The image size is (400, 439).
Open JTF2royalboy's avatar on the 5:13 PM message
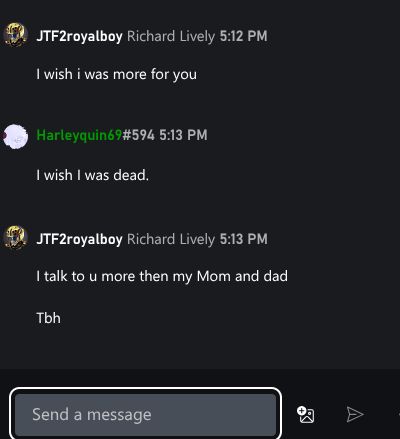point(15,238)
